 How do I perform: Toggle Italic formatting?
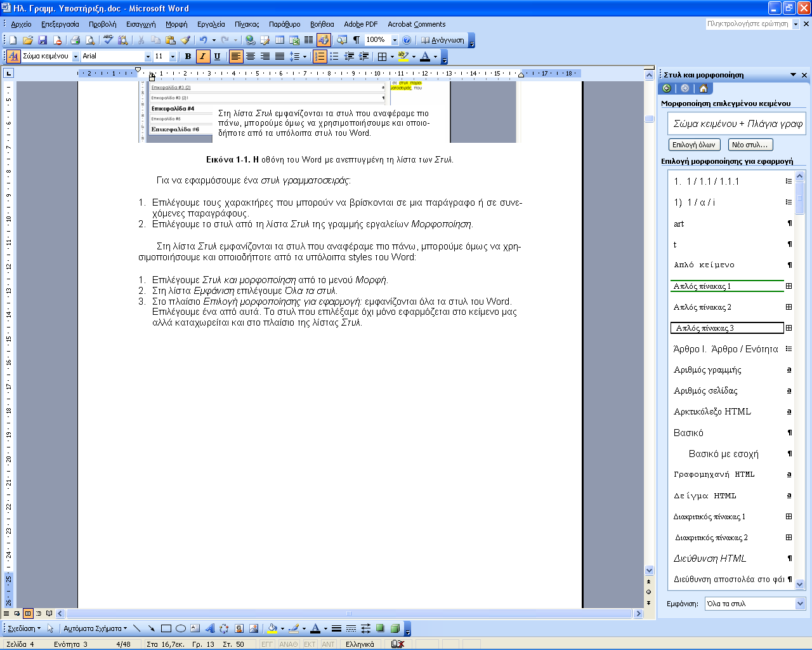(x=202, y=56)
